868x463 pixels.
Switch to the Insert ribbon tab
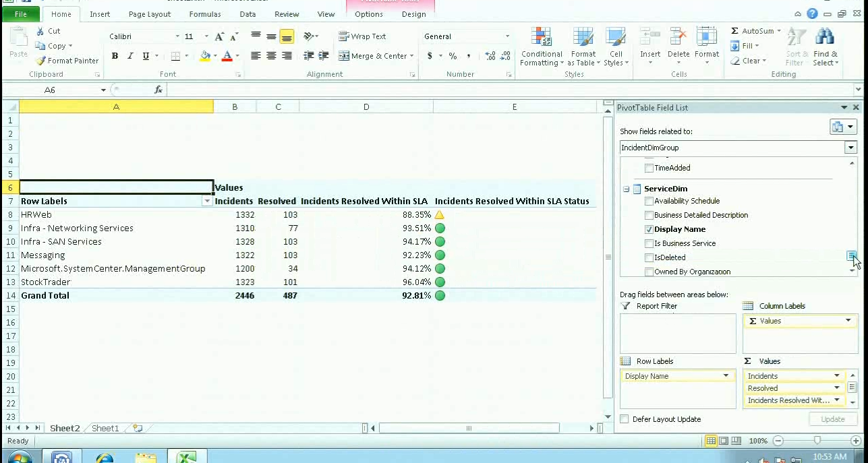coord(100,14)
